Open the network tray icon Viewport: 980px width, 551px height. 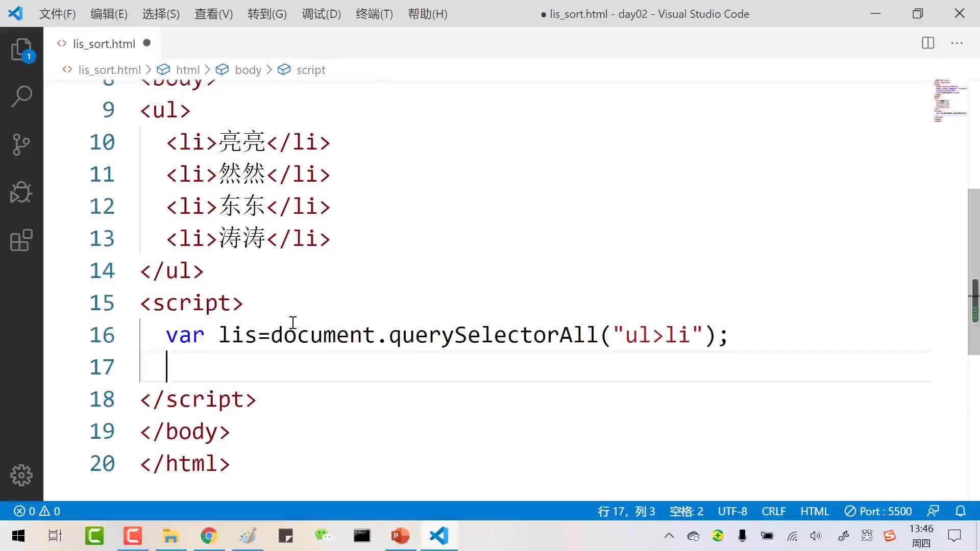pyautogui.click(x=792, y=536)
